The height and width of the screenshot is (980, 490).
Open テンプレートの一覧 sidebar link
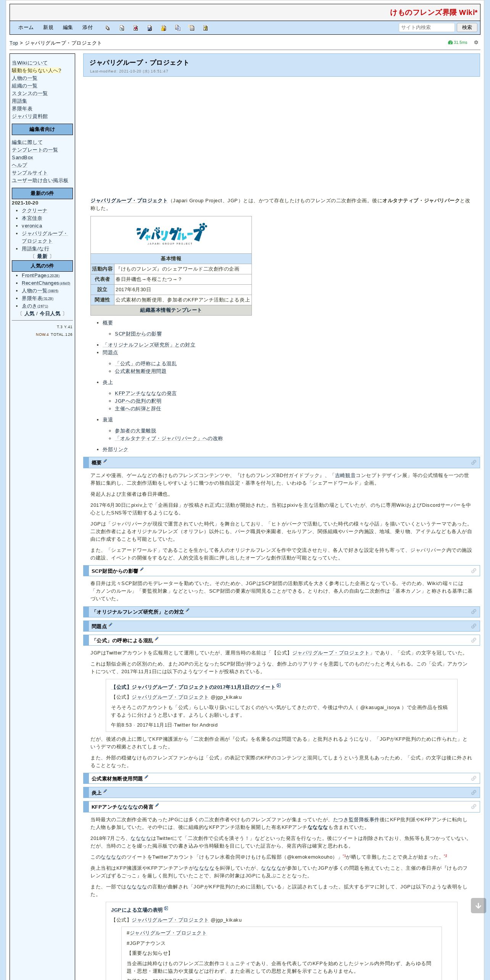tap(35, 150)
